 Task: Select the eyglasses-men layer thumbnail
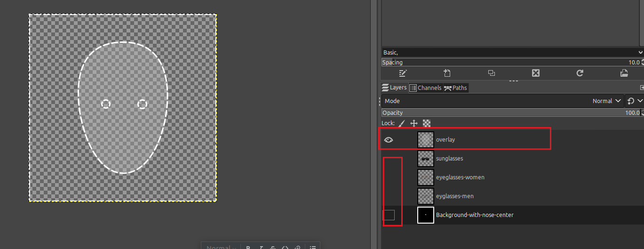426,196
